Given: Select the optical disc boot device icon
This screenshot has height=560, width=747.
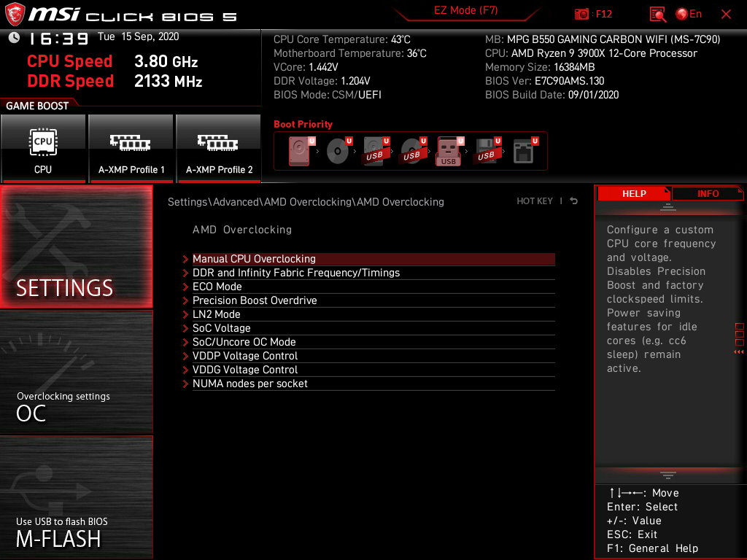Looking at the screenshot, I should 338,151.
